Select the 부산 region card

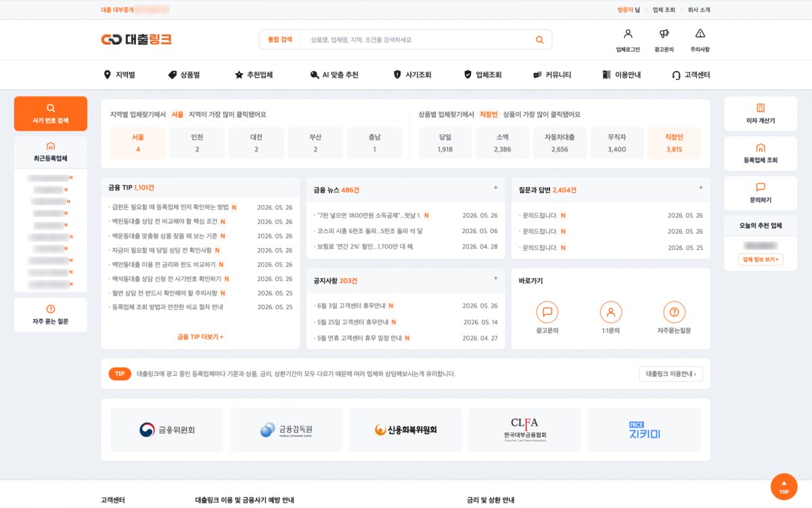[x=315, y=143]
